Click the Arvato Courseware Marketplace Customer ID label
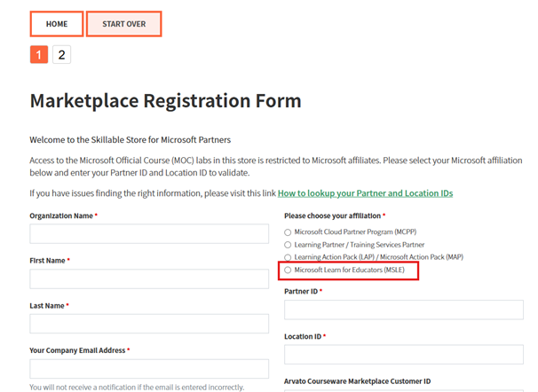 pyautogui.click(x=357, y=381)
